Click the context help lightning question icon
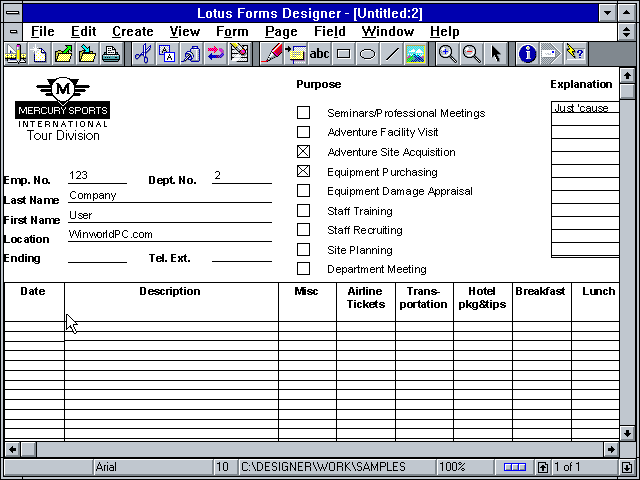Image resolution: width=640 pixels, height=480 pixels. tap(576, 54)
